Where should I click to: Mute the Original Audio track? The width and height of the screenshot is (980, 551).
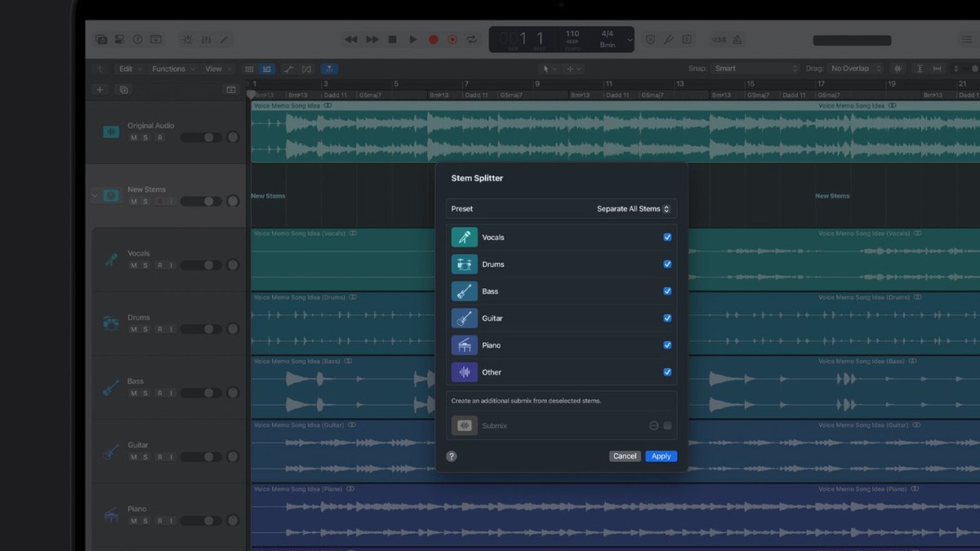click(133, 137)
